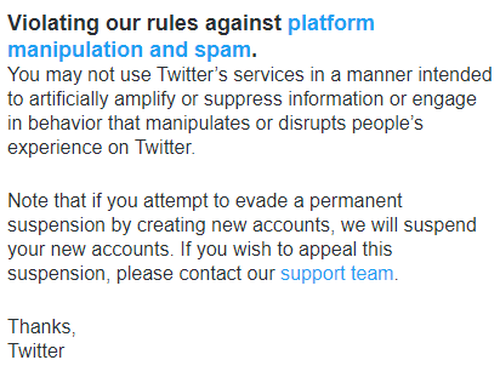
Task: Click the line starting Note that if you
Action: 205,201
